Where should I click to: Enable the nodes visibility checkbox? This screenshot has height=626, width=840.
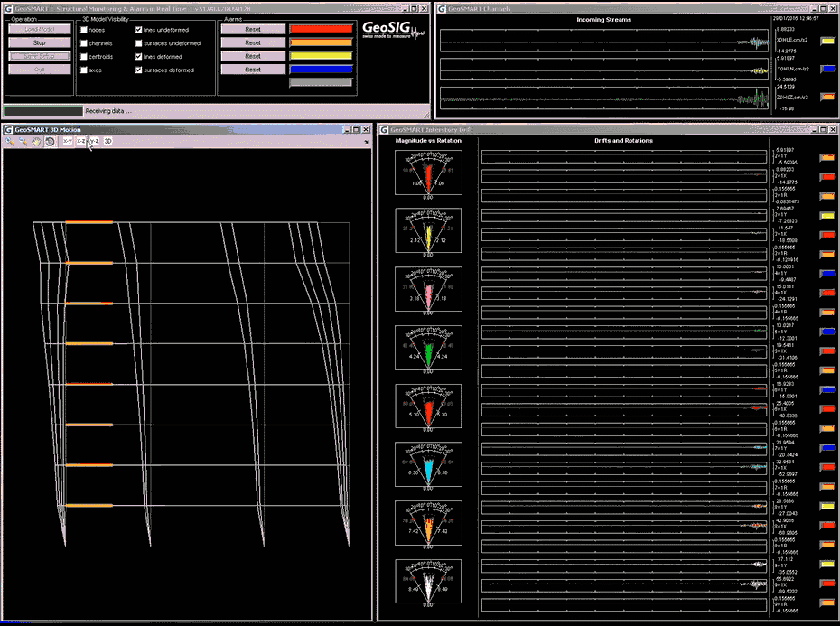coord(84,30)
